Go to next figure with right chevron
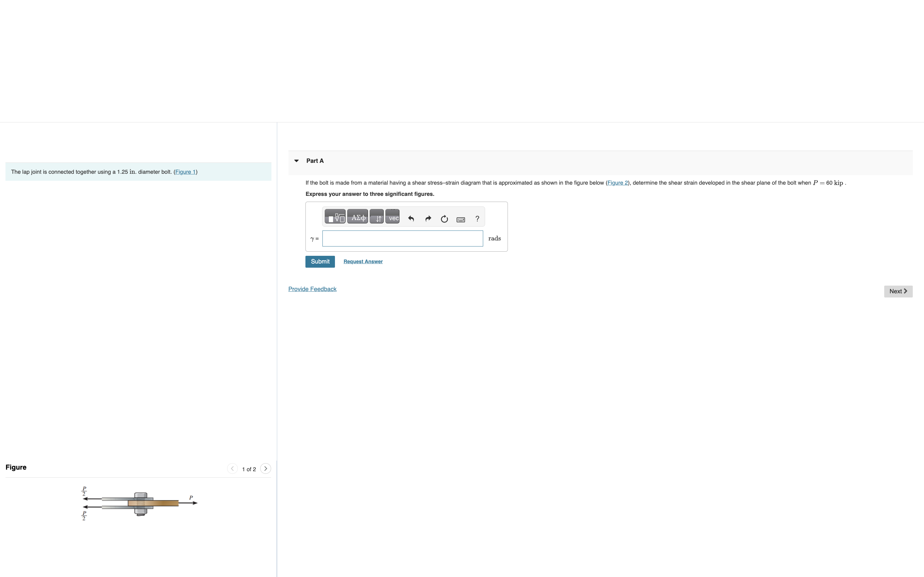This screenshot has width=924, height=577. pos(266,469)
